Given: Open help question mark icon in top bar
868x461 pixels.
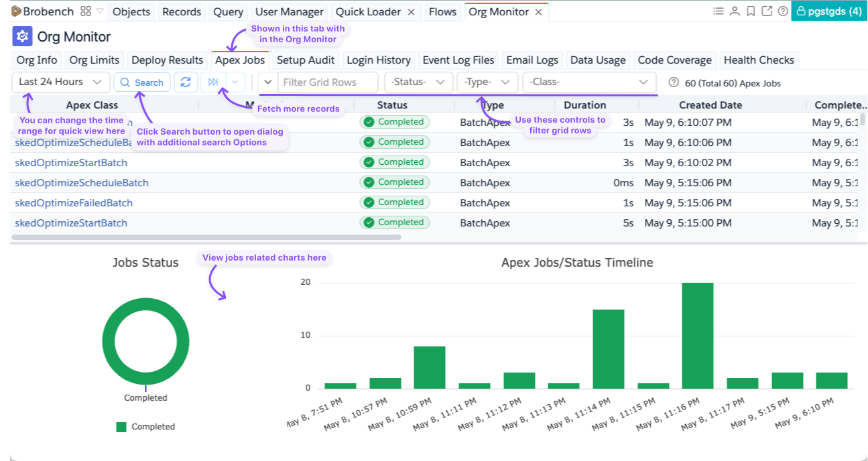Looking at the screenshot, I should coord(782,11).
